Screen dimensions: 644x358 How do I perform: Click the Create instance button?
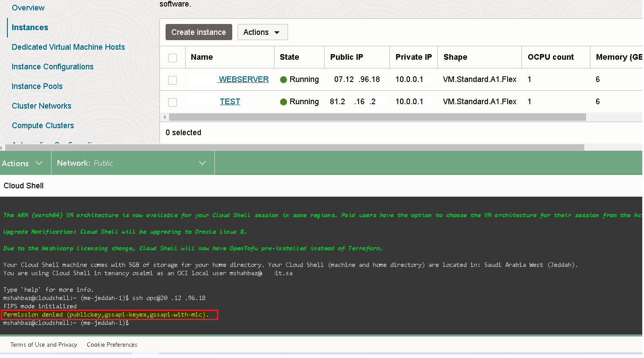[x=199, y=32]
